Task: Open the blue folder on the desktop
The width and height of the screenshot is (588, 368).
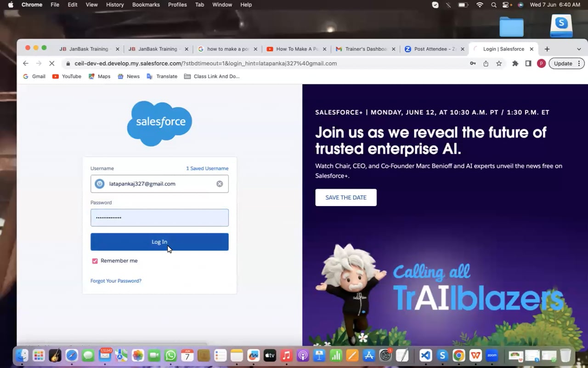Action: pyautogui.click(x=512, y=27)
